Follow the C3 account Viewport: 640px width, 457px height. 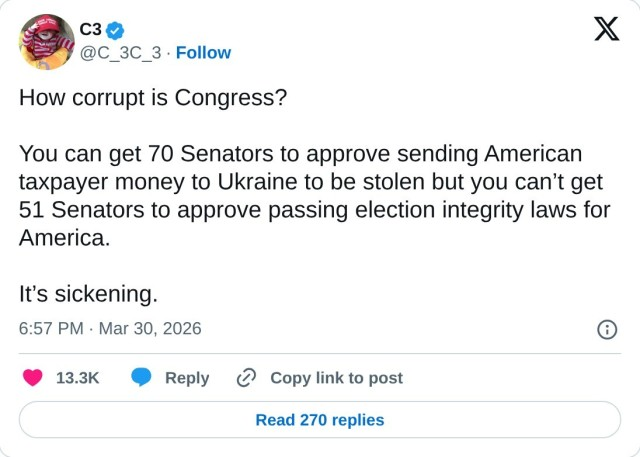203,52
